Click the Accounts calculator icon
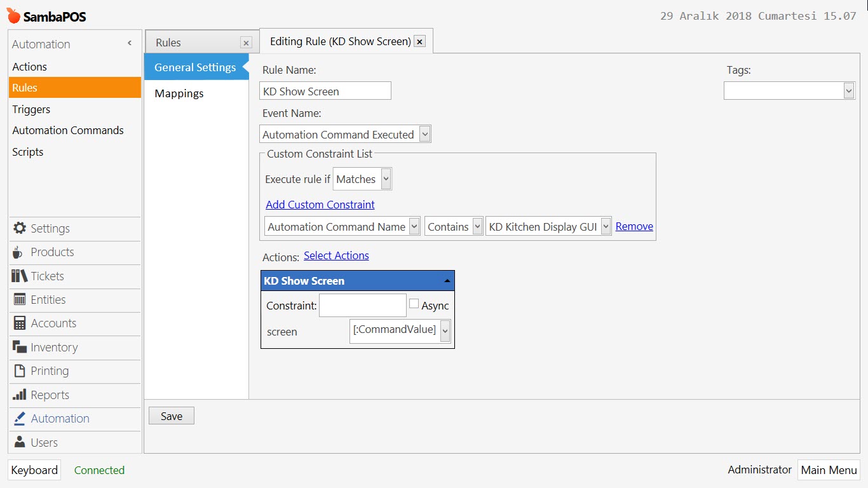The height and width of the screenshot is (488, 868). click(x=20, y=323)
